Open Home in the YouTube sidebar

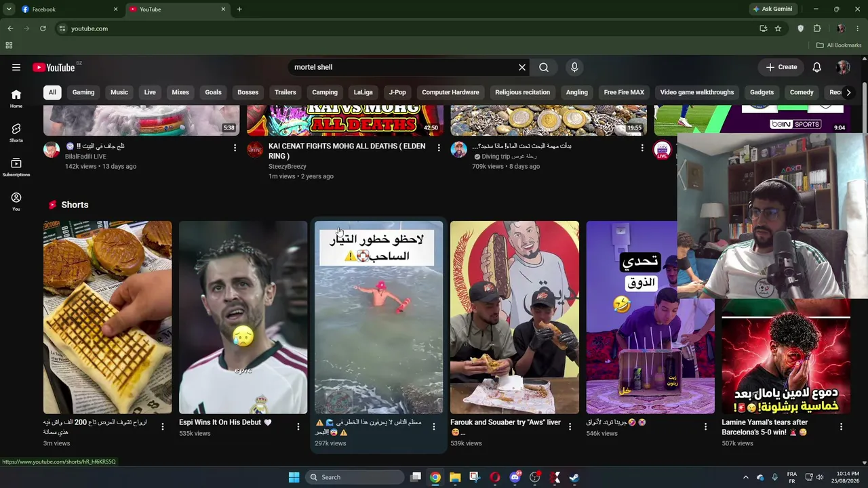(16, 99)
